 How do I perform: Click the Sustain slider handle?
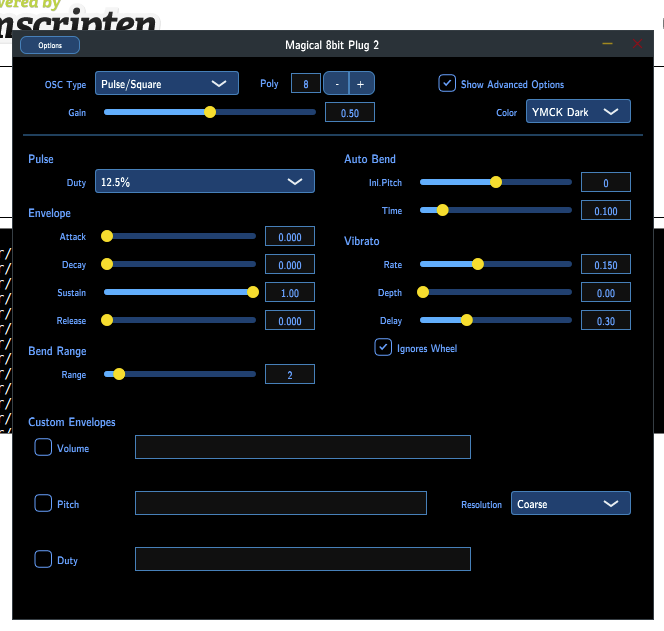(253, 292)
